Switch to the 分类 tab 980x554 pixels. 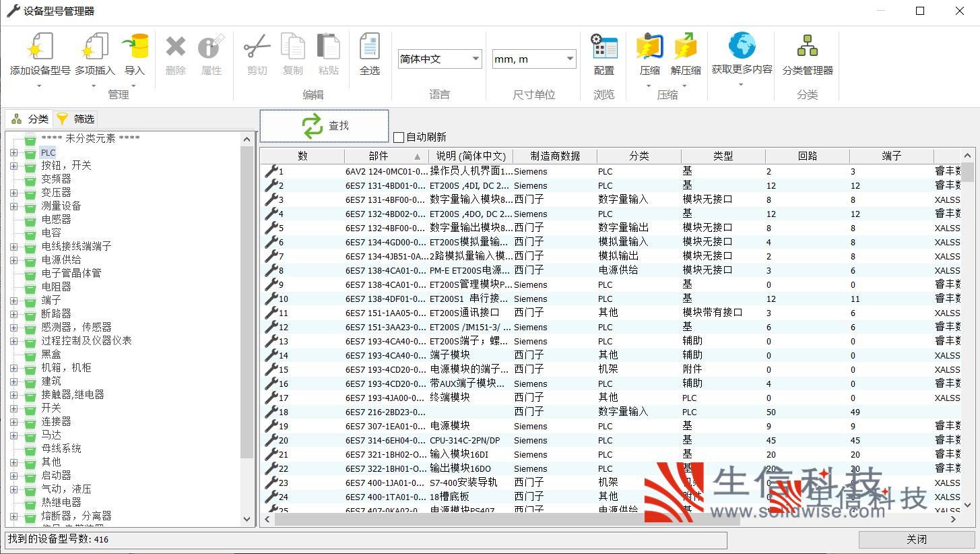pos(29,119)
